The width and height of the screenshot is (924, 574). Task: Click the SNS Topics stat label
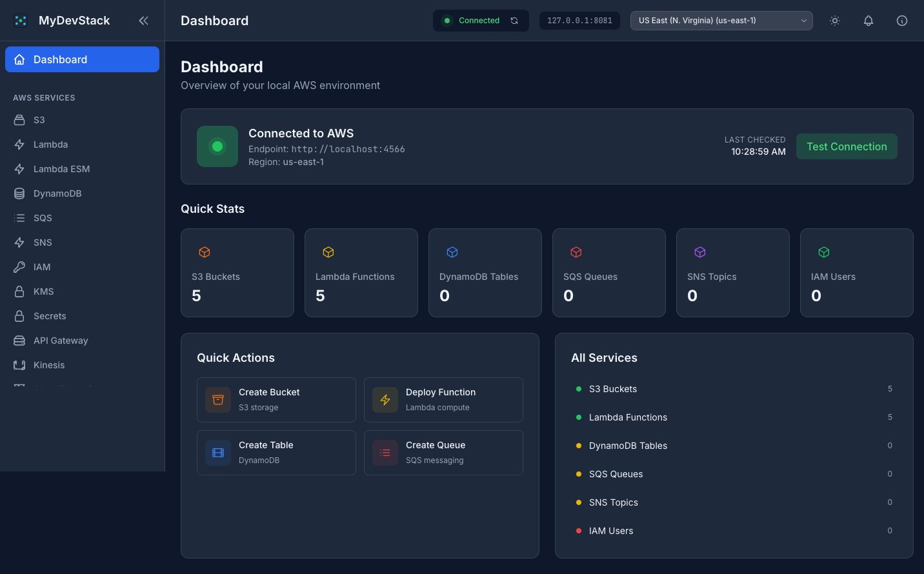(712, 277)
